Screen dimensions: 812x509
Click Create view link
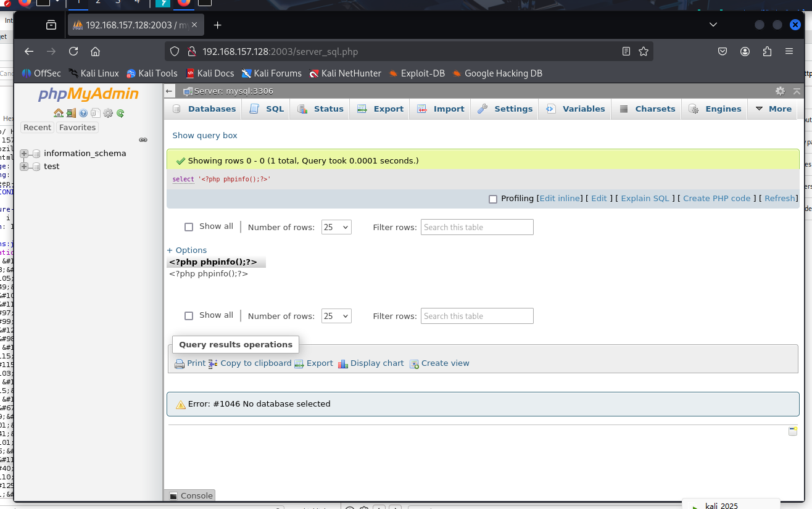coord(439,363)
